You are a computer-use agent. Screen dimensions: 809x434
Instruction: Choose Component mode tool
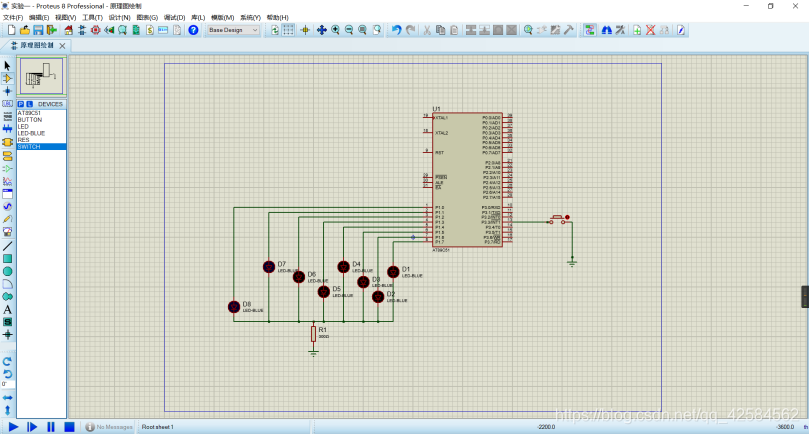7,78
